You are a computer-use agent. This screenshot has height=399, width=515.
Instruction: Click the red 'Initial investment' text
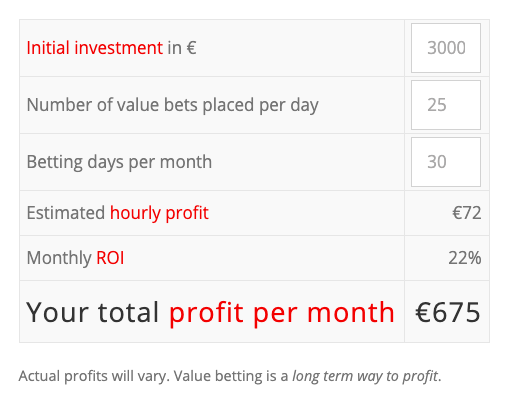(95, 48)
